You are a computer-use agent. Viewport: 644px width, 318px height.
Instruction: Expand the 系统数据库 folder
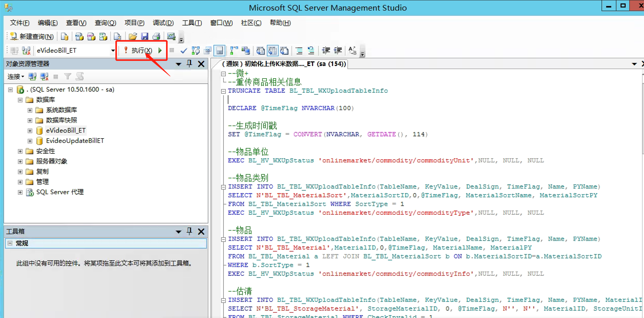tap(30, 110)
